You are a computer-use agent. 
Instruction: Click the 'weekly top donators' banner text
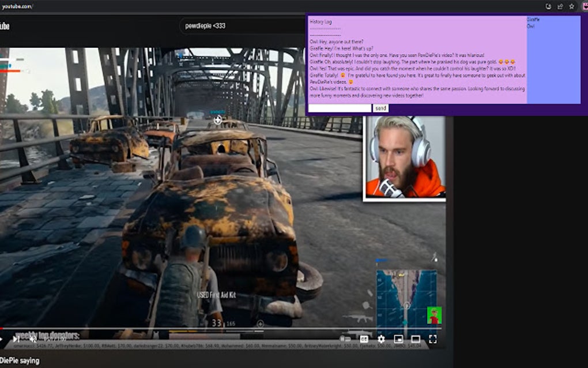point(47,335)
